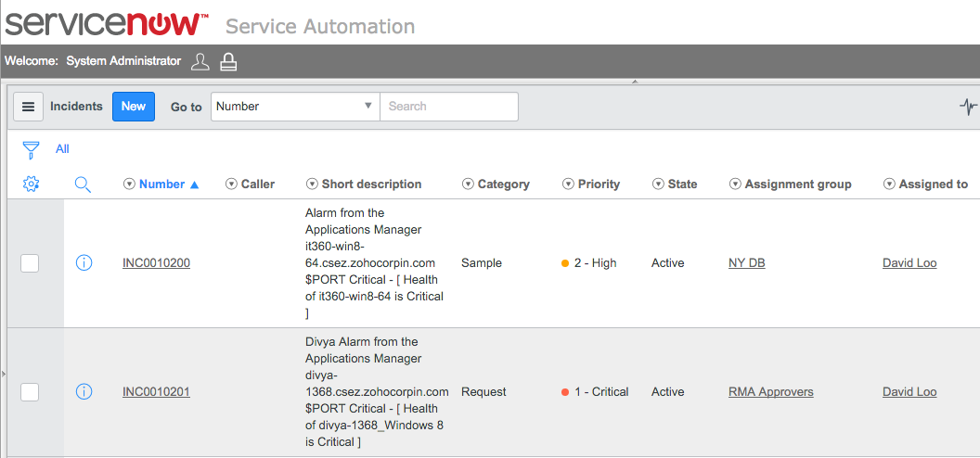
Task: Click the activity pulse icon
Action: pyautogui.click(x=968, y=107)
